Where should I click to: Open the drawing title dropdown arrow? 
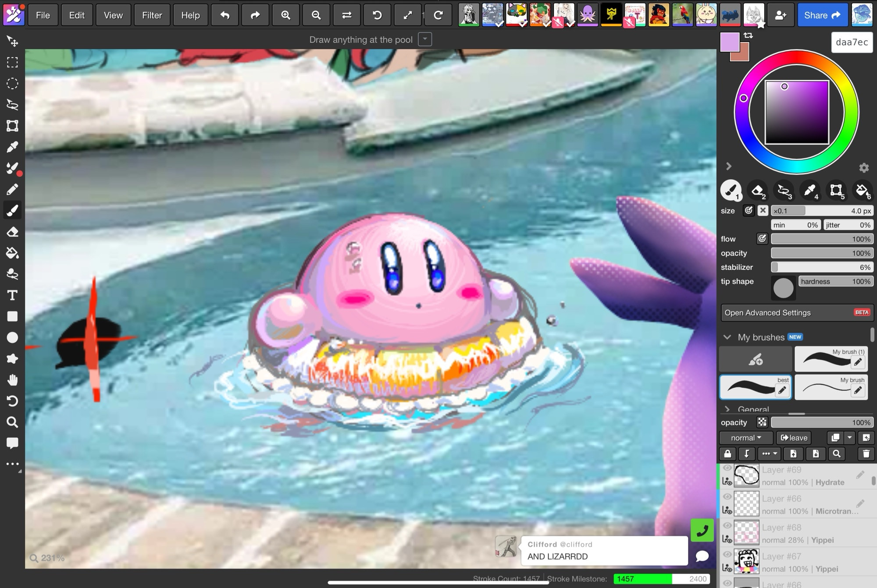pyautogui.click(x=425, y=39)
